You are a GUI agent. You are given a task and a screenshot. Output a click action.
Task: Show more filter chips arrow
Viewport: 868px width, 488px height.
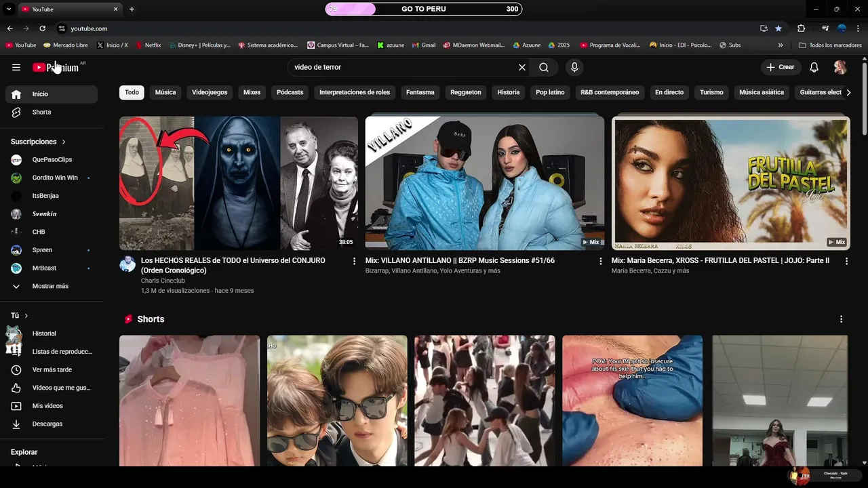(x=848, y=92)
